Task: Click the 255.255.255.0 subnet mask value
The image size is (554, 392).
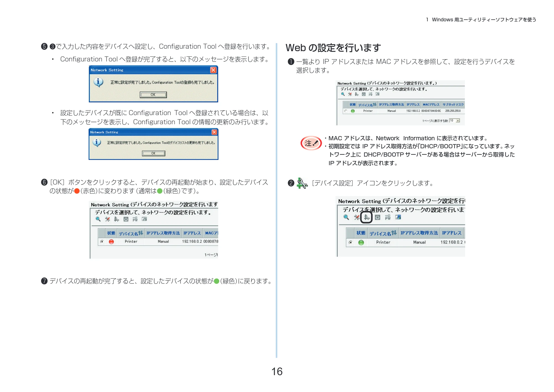Action: tap(453, 111)
